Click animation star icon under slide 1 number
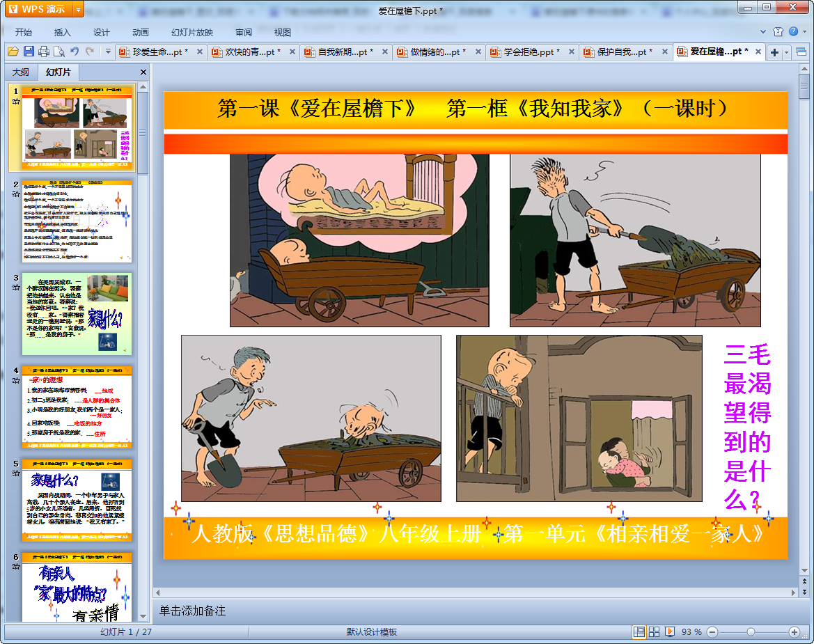Viewport: 814px width, 644px height. pos(16,101)
